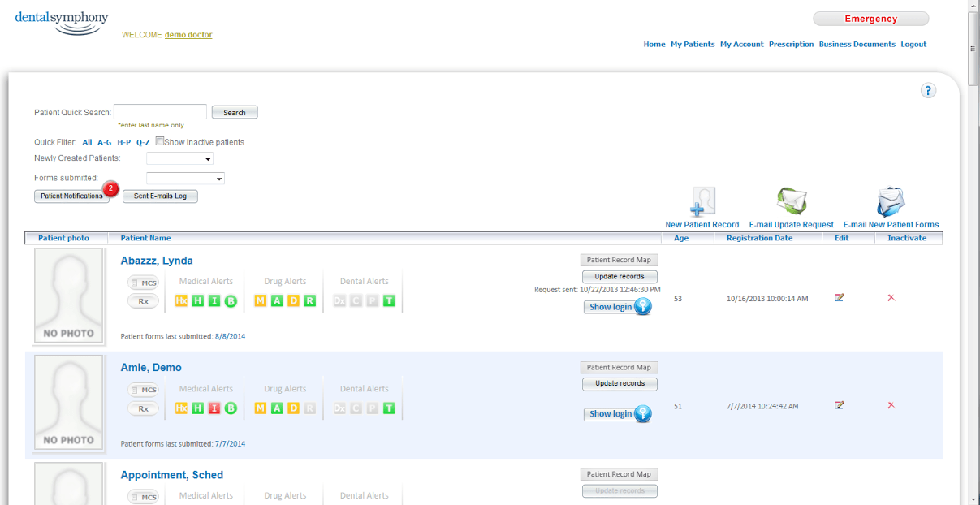Open the My Patients menu item
This screenshot has width=980, height=505.
[x=693, y=45]
